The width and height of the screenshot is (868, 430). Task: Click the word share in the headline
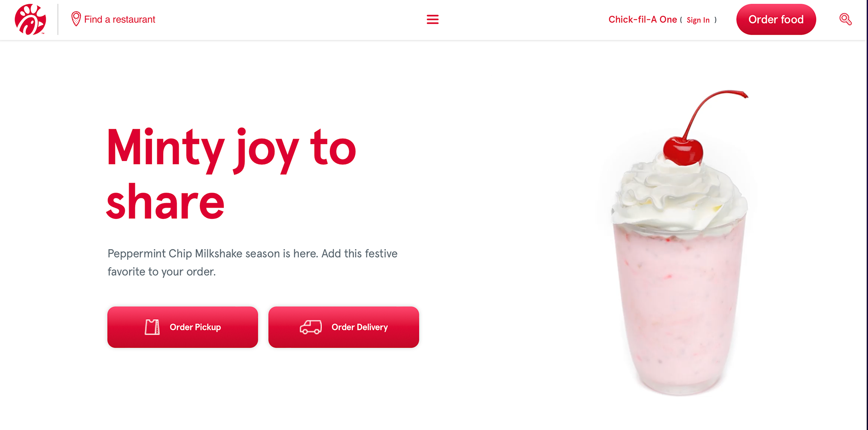[x=165, y=202]
